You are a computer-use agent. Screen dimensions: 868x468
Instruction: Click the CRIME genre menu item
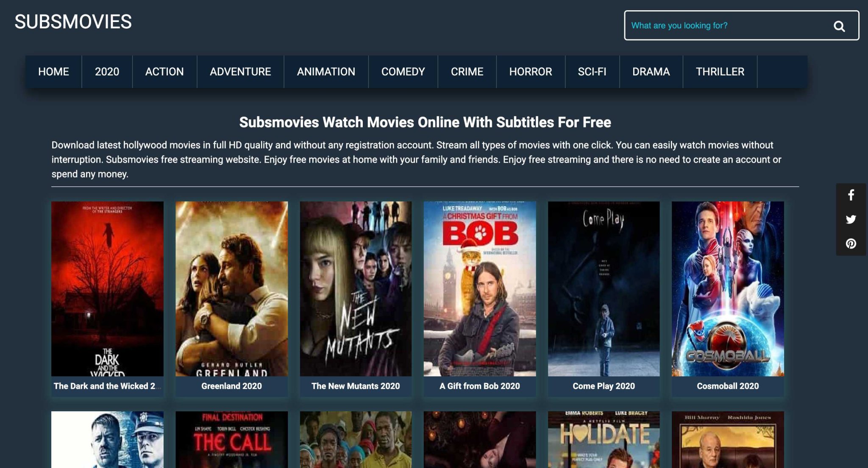(467, 72)
